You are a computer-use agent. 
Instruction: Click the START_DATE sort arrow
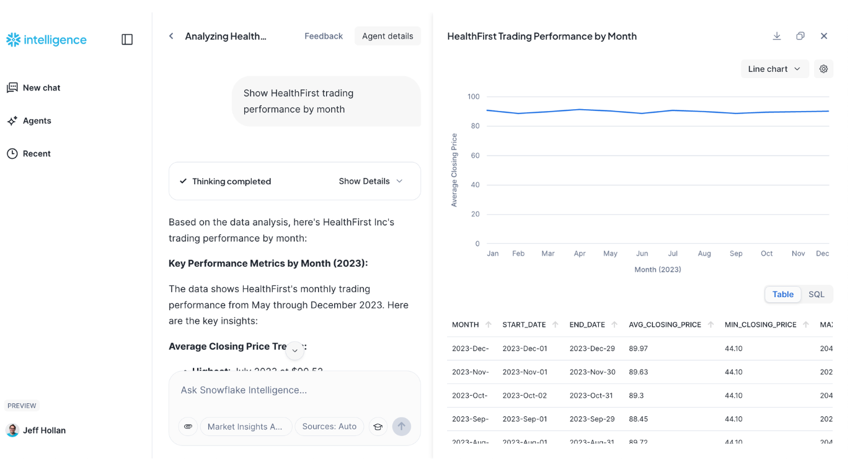click(x=556, y=324)
